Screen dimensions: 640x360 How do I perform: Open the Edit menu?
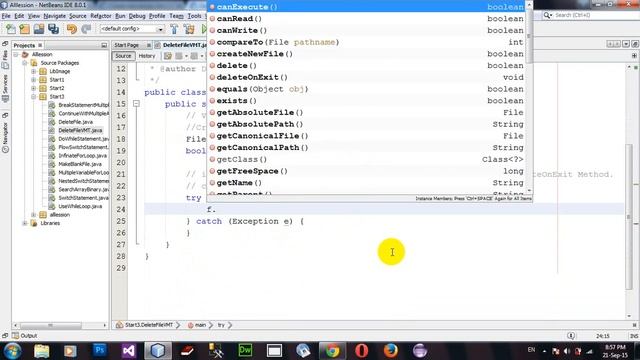19,16
